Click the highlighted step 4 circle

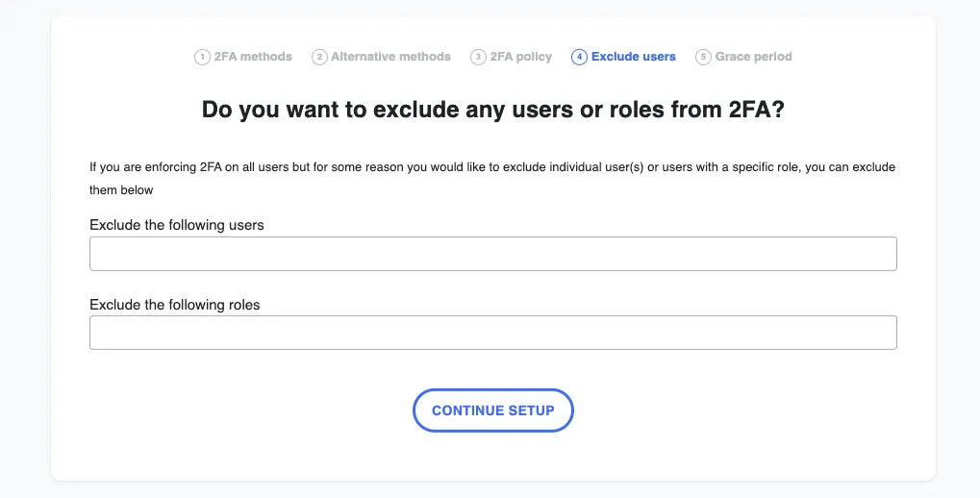pos(579,57)
